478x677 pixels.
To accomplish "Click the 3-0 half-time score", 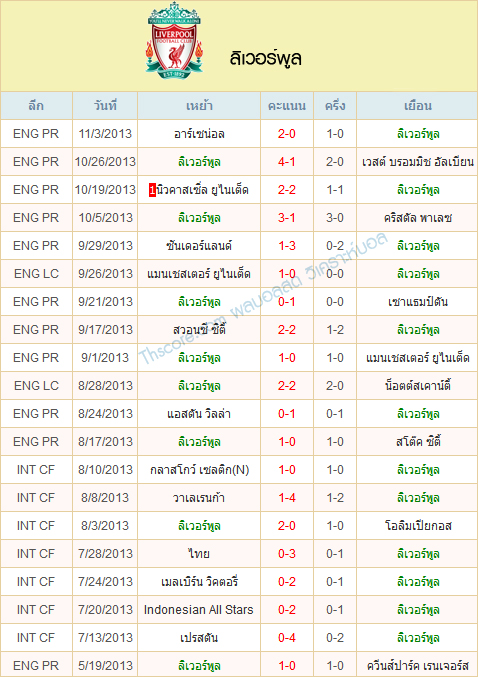I will [x=335, y=218].
